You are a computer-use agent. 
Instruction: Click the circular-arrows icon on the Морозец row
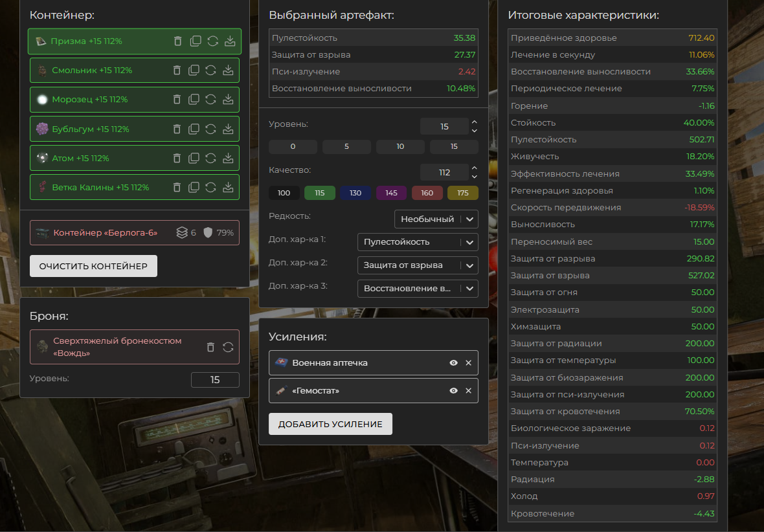(210, 100)
